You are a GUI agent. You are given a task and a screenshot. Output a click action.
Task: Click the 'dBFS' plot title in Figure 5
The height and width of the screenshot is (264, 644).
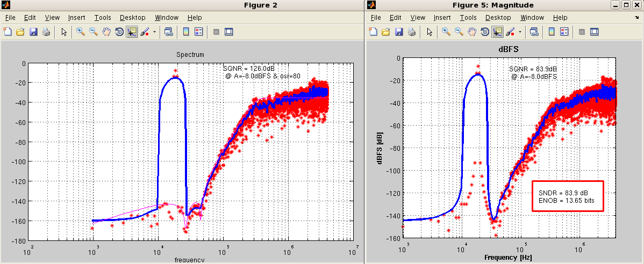tap(509, 50)
